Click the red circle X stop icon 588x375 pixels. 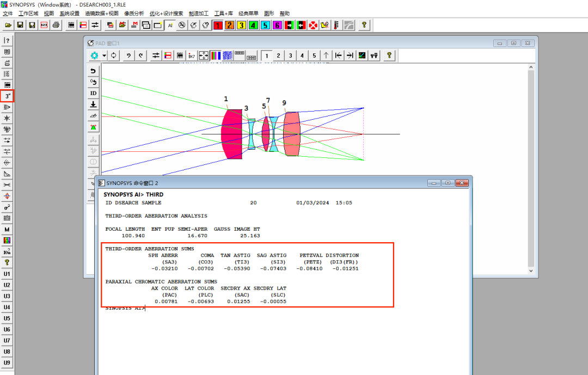pos(313,25)
